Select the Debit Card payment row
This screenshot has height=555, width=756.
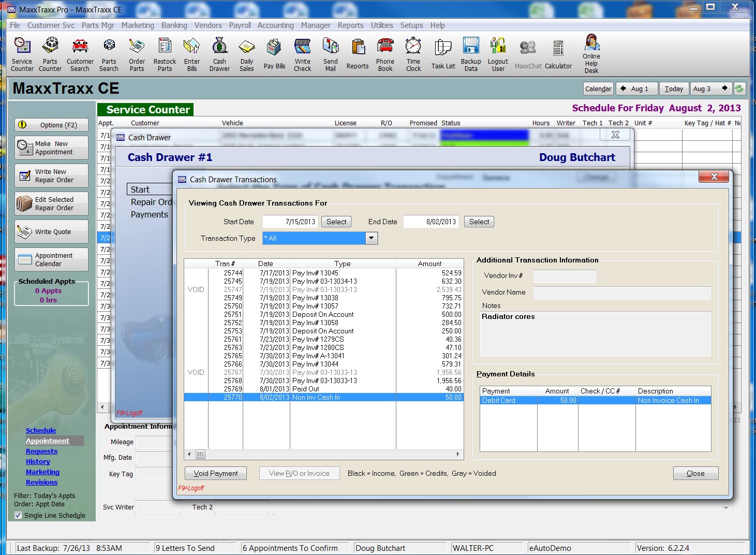(x=595, y=400)
